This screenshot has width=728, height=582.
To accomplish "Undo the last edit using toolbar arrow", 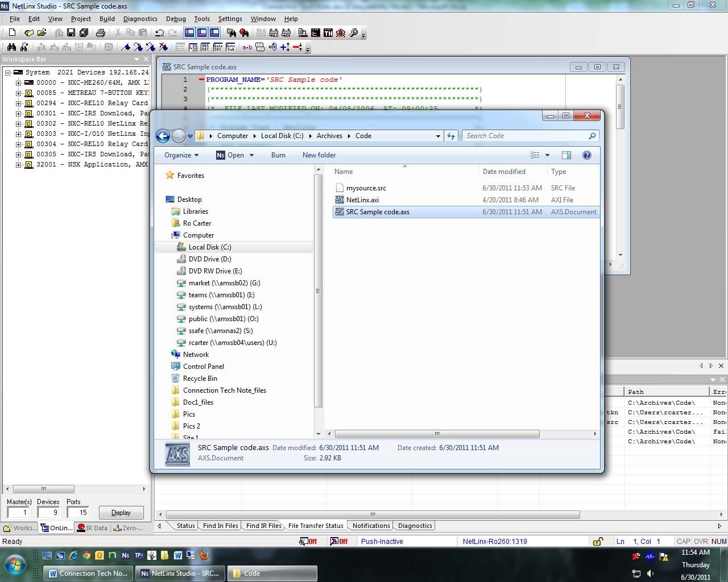I will coord(160,33).
